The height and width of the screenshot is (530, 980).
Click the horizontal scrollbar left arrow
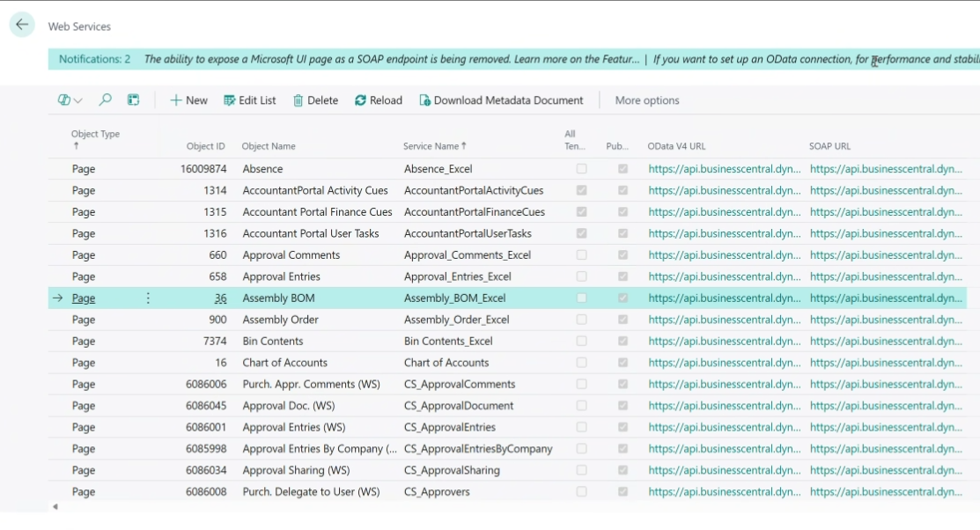click(x=55, y=507)
